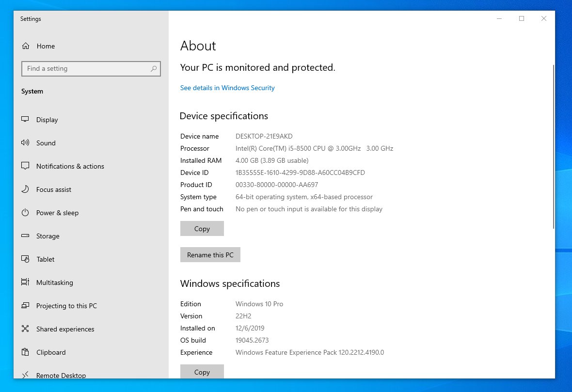This screenshot has width=572, height=392.
Task: Click the Sound speaker icon
Action: (25, 142)
